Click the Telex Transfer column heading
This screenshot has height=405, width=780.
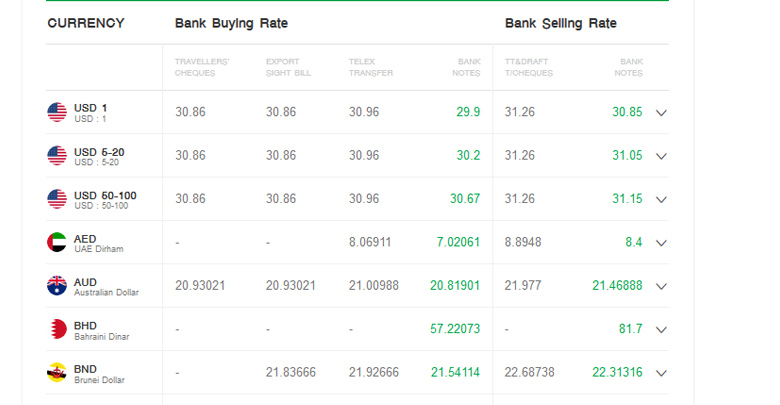pyautogui.click(x=371, y=67)
